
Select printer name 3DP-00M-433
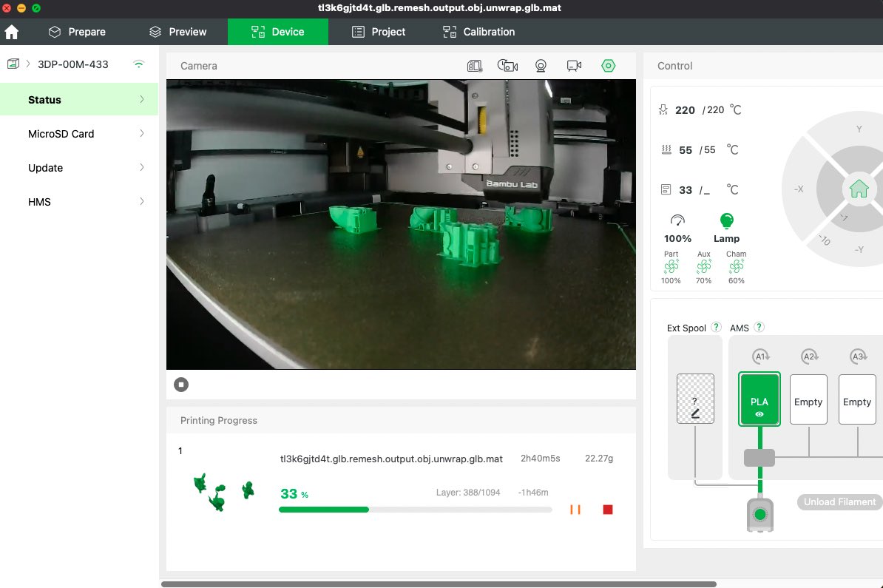(x=72, y=64)
